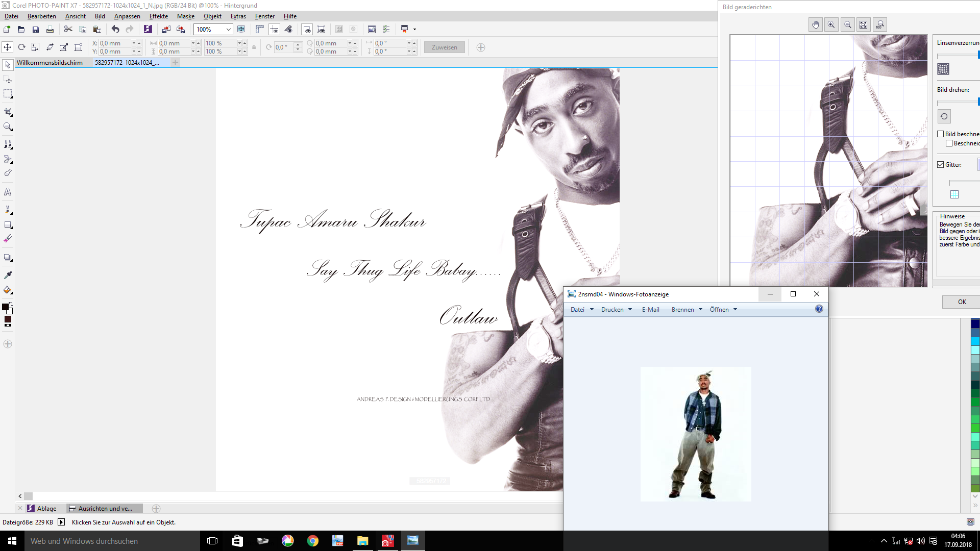Switch to Ausrichten und ve... docker tab
This screenshot has width=980, height=551.
coord(105,508)
